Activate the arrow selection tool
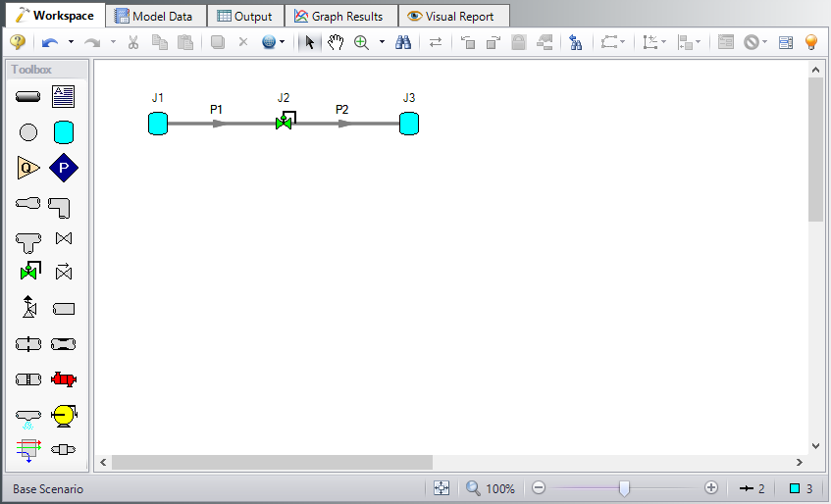This screenshot has width=831, height=504. pos(310,42)
